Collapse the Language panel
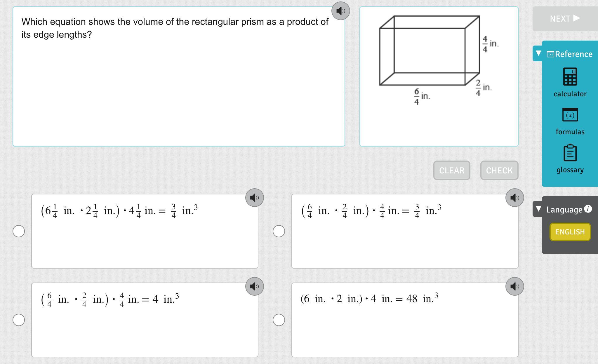This screenshot has height=364, width=598. (x=539, y=209)
